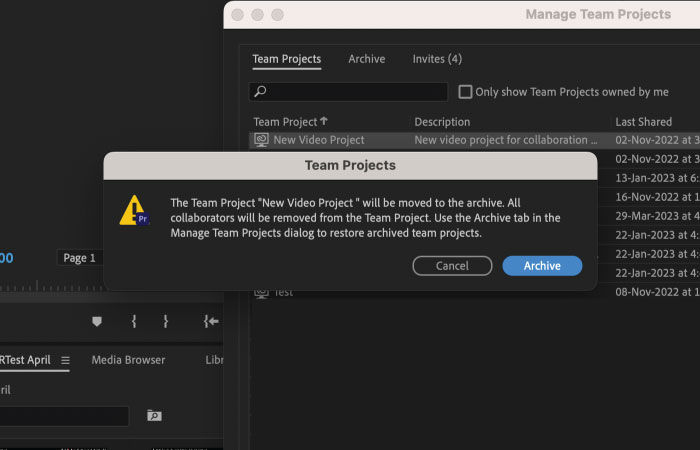
Task: Enable Only show Team Projects owned by me
Action: coord(465,92)
